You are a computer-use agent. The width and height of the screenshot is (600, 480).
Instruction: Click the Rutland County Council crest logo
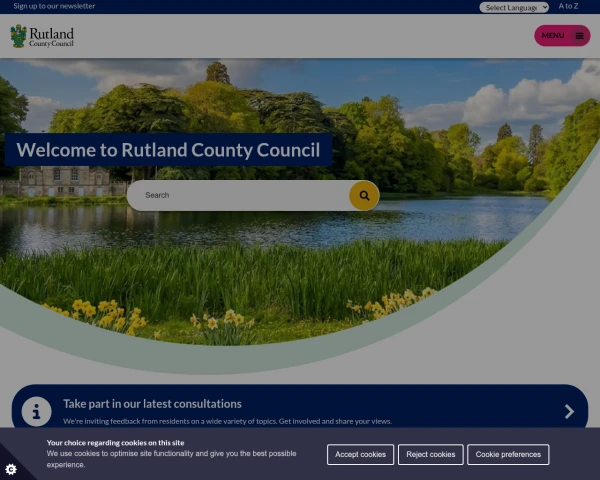point(19,36)
